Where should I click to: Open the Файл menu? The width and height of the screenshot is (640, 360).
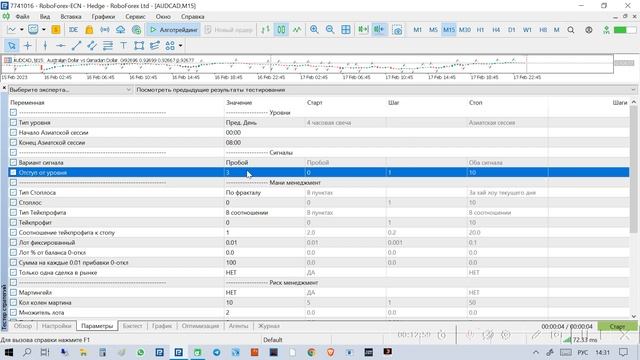point(22,17)
